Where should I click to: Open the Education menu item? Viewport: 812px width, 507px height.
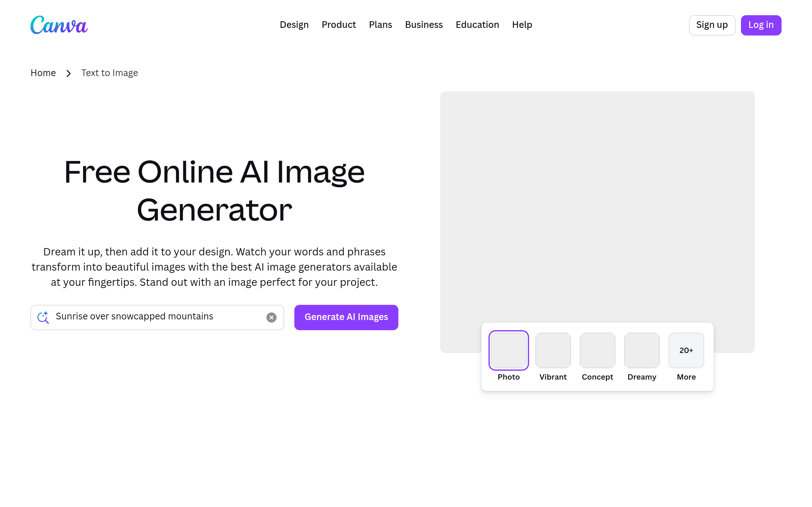click(x=477, y=24)
